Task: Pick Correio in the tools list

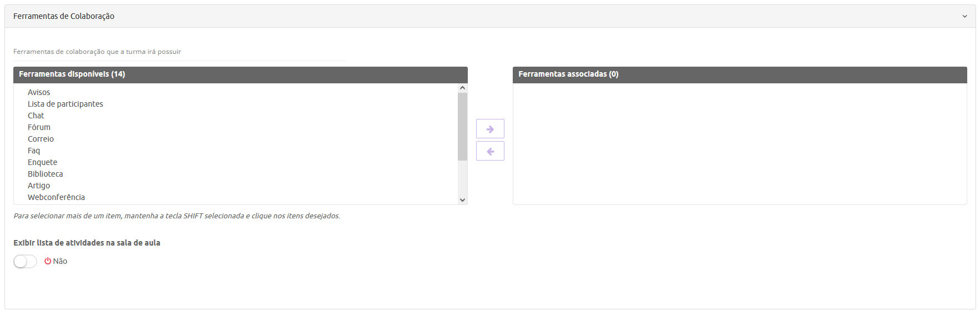Action: tap(41, 139)
